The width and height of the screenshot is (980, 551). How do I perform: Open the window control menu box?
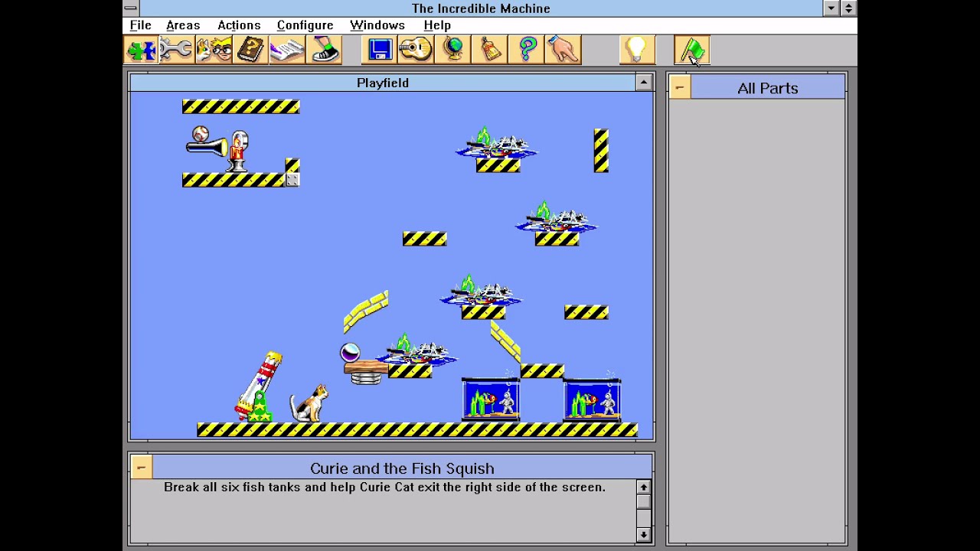point(131,8)
